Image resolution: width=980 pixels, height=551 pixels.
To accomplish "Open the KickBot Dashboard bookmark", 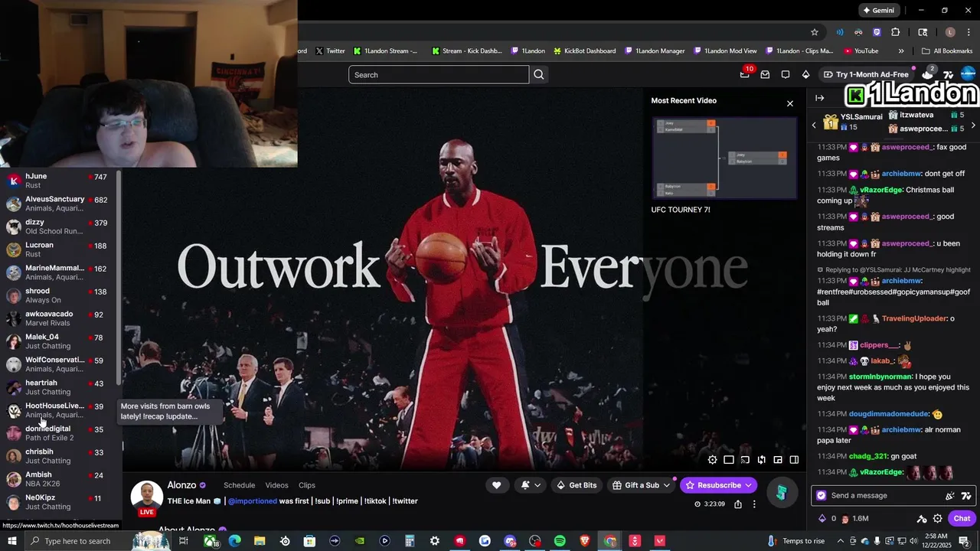I will [583, 51].
